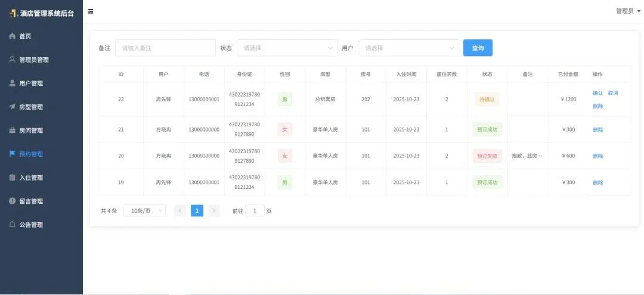Click the 男 gender tag in row 22
This screenshot has width=644, height=295.
pyautogui.click(x=284, y=100)
